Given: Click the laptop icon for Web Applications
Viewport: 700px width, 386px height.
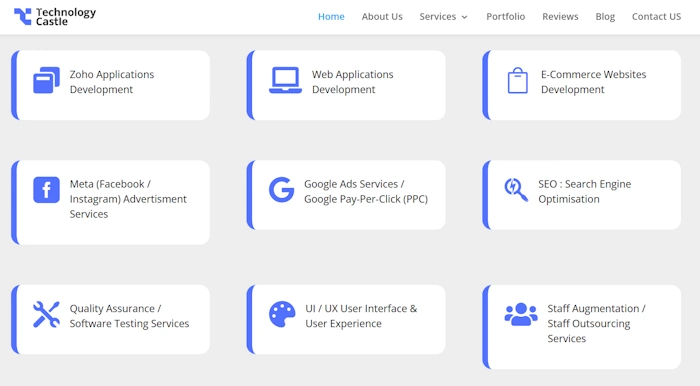Looking at the screenshot, I should (x=285, y=80).
